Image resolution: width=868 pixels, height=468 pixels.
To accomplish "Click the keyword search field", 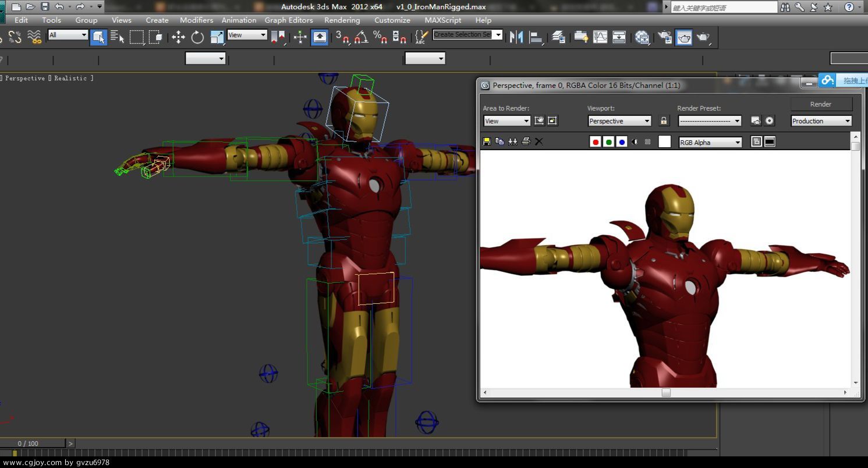I will tap(724, 8).
